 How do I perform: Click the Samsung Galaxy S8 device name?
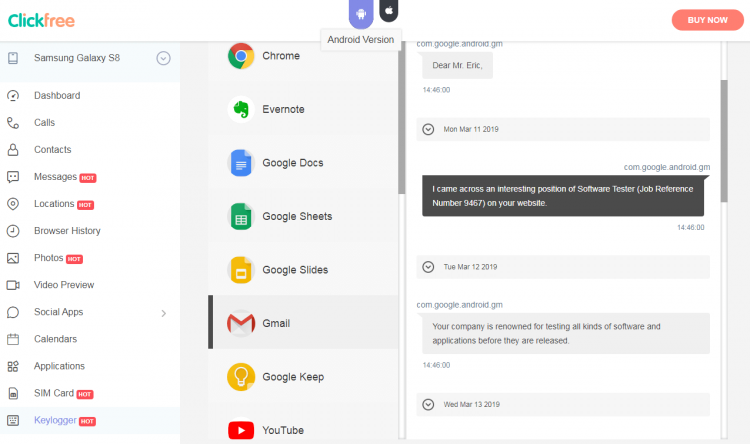tap(77, 58)
